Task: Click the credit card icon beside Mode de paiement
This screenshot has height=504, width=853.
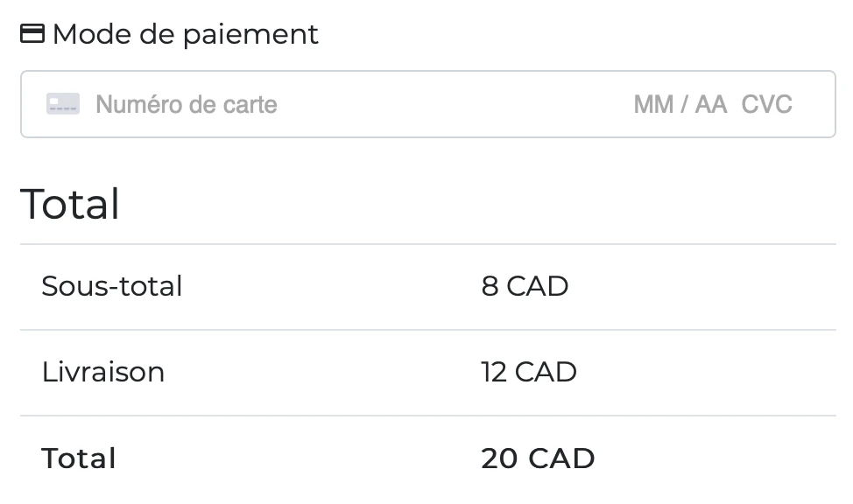Action: point(32,34)
